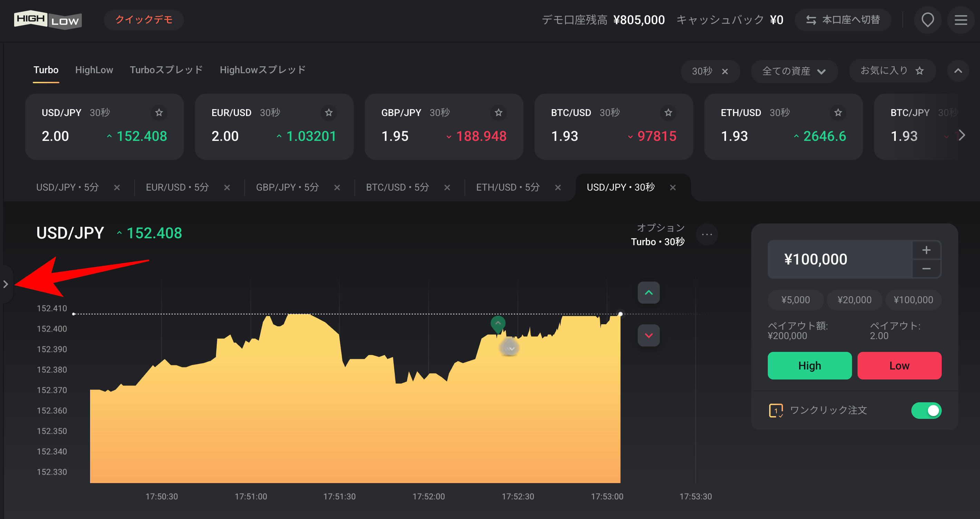Select the BTC/USD 30秒 asset card

coord(613,127)
